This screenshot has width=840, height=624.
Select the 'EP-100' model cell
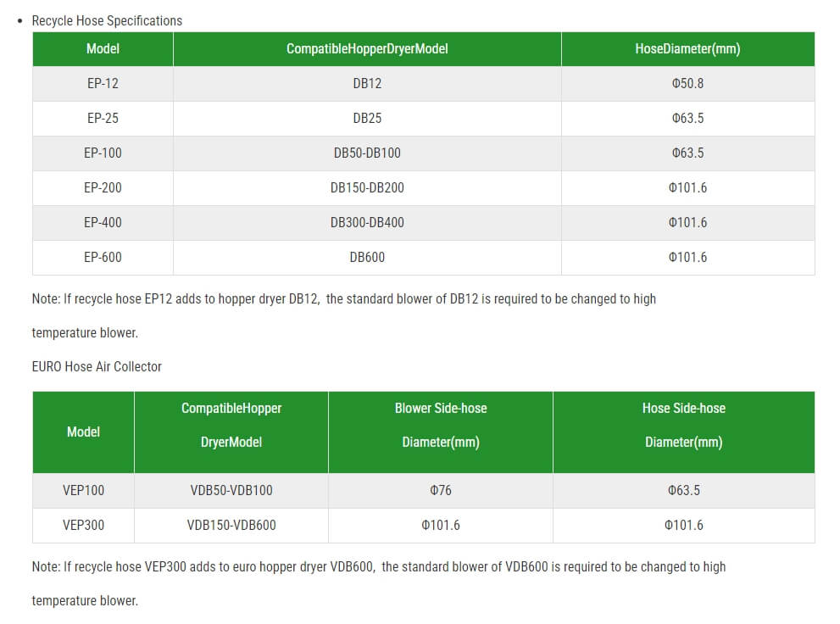pyautogui.click(x=103, y=153)
